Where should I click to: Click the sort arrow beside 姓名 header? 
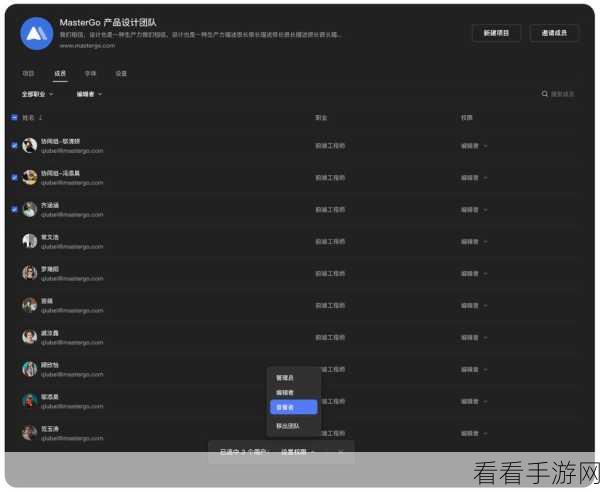tap(40, 117)
